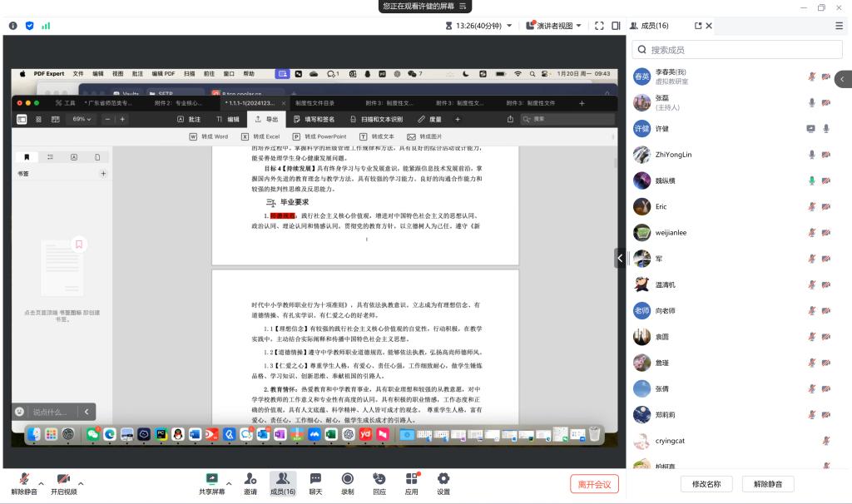Open the 应用 apps icon
Screen dimensions: 852x504
pyautogui.click(x=411, y=482)
